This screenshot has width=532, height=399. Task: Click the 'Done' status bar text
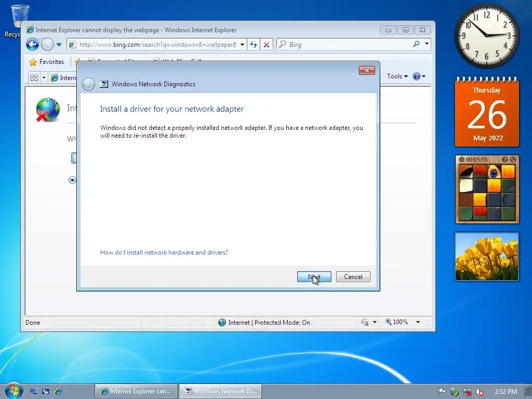coord(33,322)
